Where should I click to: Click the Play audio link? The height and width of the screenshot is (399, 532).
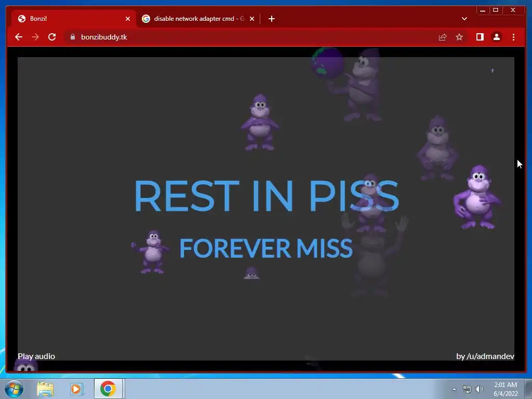(36, 356)
